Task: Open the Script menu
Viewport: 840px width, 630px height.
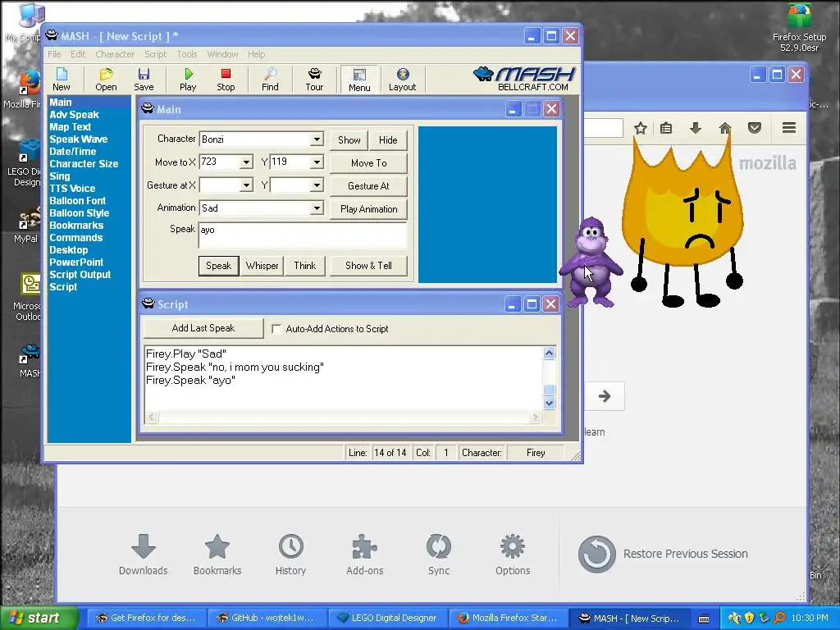Action: (155, 54)
